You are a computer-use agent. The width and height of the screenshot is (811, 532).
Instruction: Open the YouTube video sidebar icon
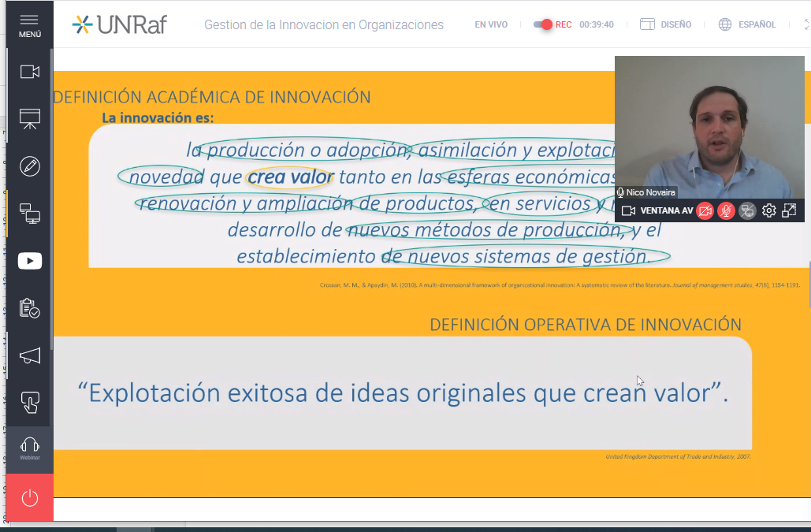(x=29, y=261)
